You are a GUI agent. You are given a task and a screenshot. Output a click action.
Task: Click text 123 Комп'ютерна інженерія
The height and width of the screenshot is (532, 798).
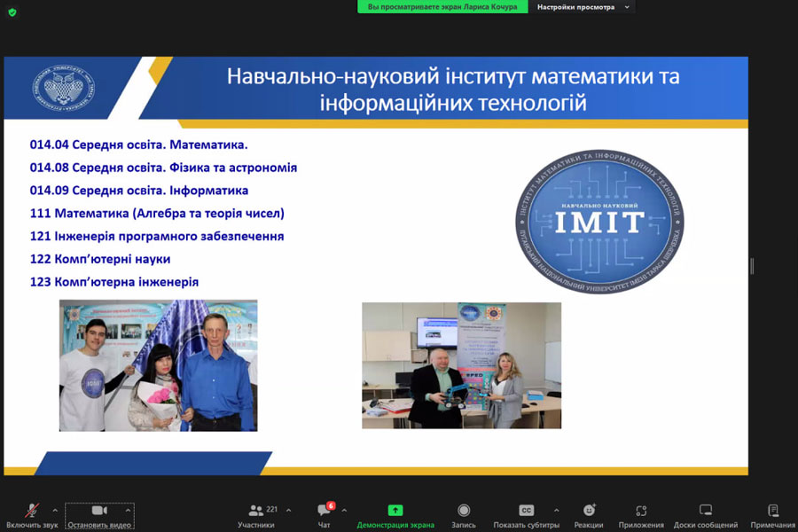point(114,282)
